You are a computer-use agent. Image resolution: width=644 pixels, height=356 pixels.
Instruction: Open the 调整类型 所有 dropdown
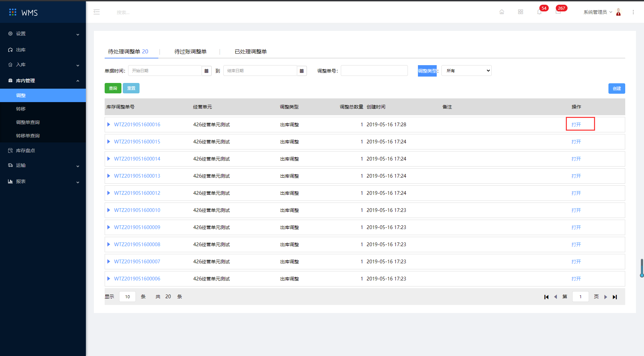(x=467, y=71)
